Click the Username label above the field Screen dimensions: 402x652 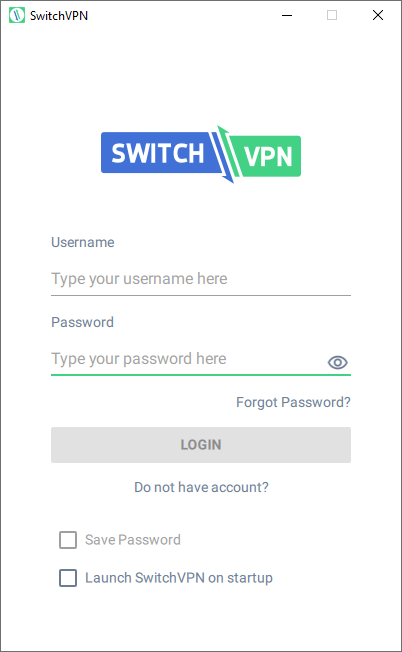coord(83,242)
